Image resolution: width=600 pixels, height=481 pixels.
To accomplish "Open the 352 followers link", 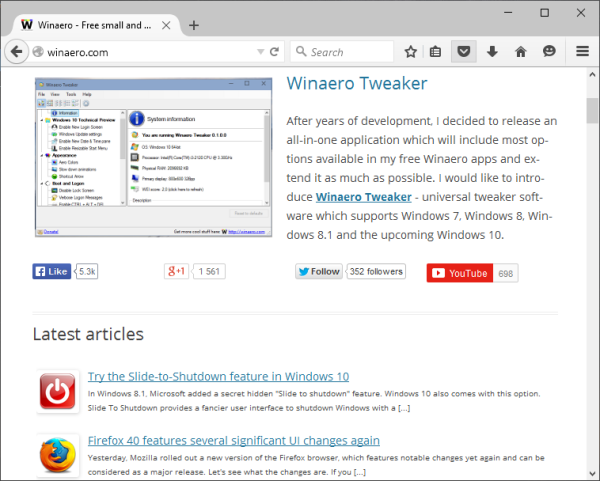I will pyautogui.click(x=376, y=271).
